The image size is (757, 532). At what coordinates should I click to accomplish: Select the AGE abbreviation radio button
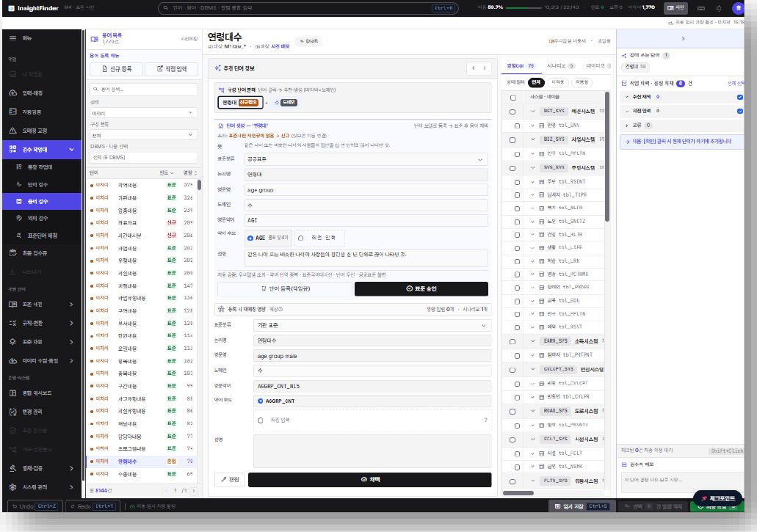coord(250,238)
